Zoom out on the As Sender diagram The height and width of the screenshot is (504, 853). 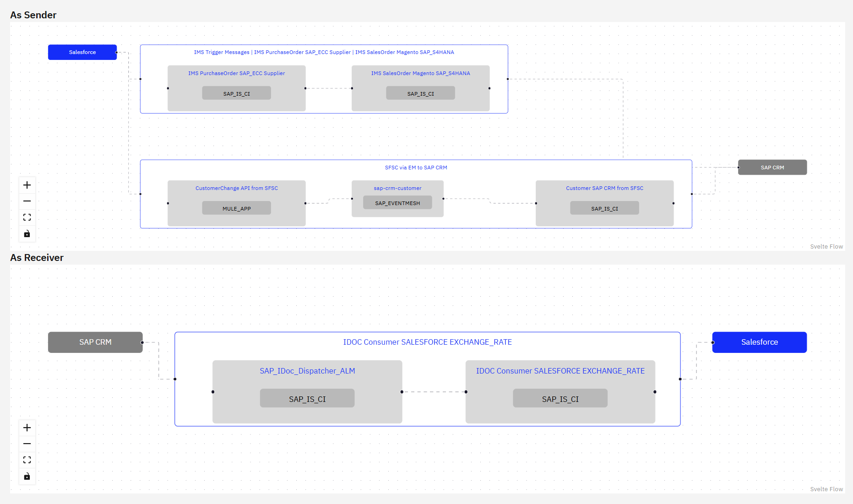tap(27, 201)
